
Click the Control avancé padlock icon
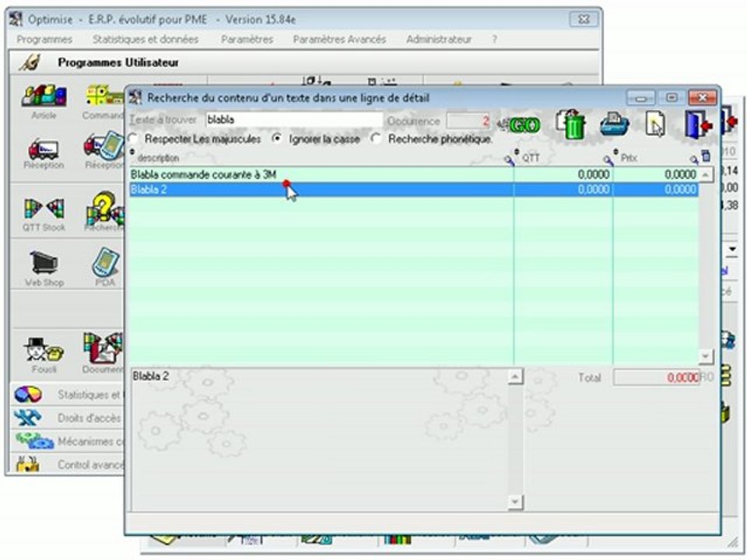click(x=27, y=464)
